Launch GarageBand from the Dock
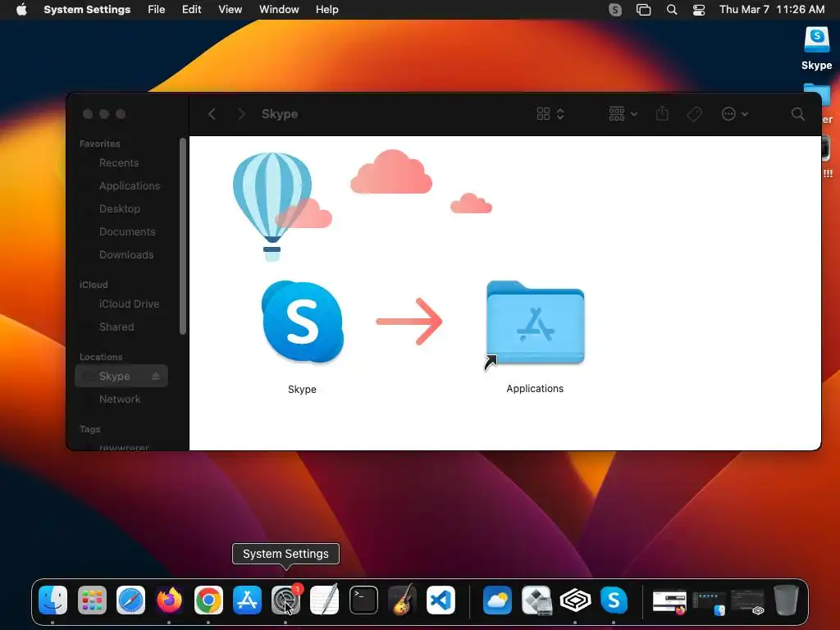Screen dimensions: 840x630 402,600
